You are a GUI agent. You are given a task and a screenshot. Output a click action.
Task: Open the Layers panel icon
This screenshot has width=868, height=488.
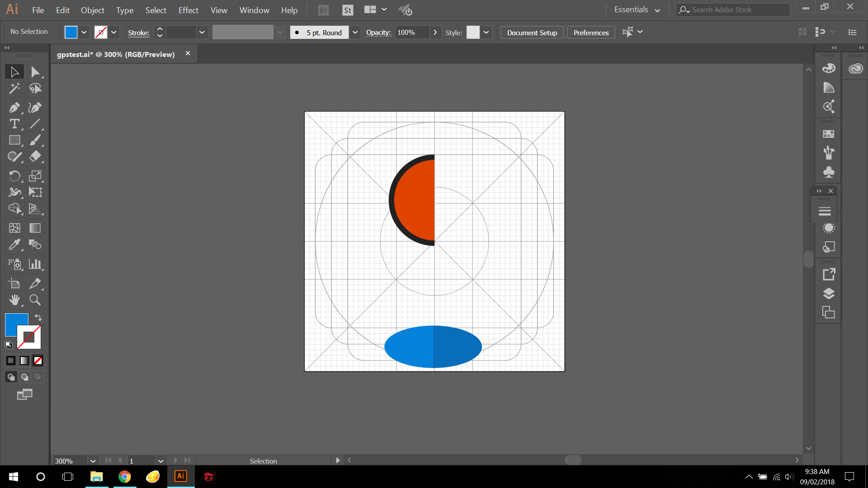(x=828, y=294)
